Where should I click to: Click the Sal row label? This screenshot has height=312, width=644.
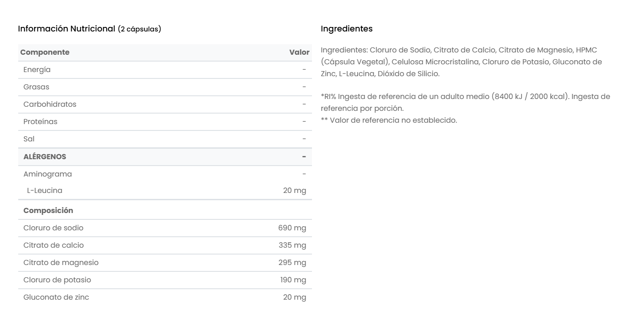29,139
